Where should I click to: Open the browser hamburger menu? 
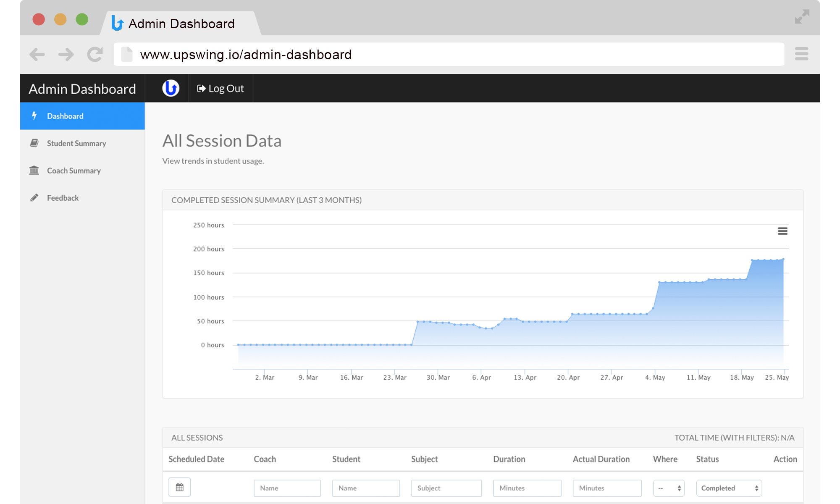click(x=801, y=54)
